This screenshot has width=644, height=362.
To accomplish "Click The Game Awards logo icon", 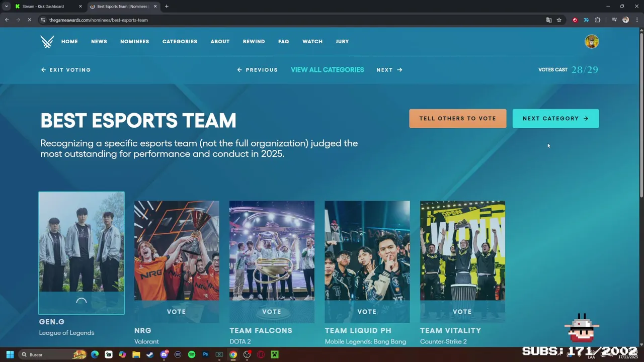I will (47, 42).
